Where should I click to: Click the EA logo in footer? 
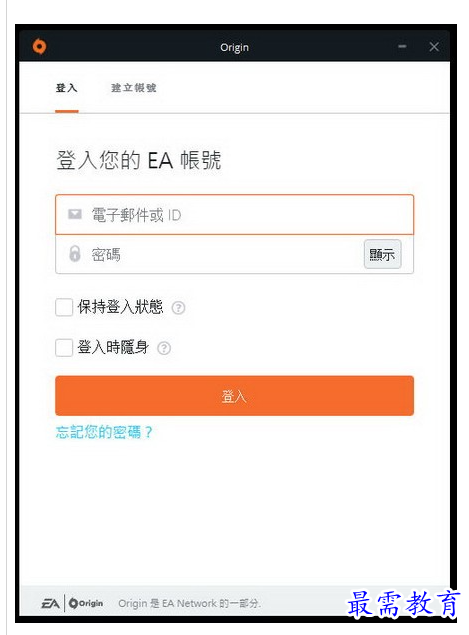[51, 604]
